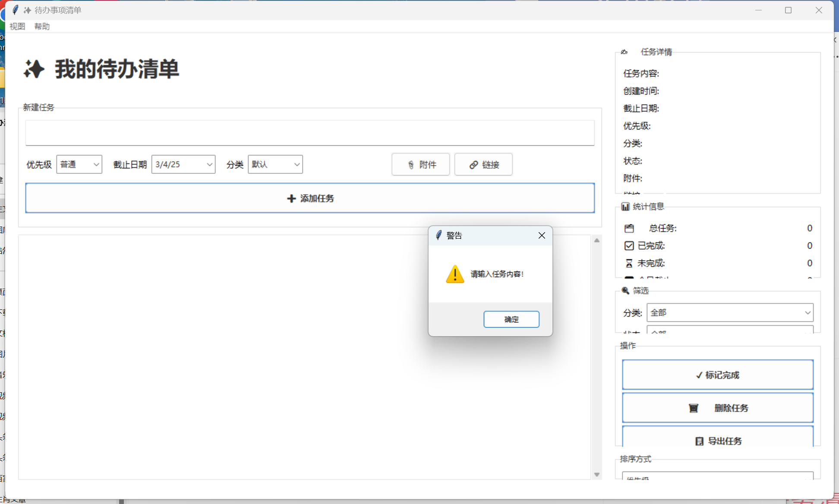
Task: Click the 任务详情 panel icon
Action: [x=624, y=52]
